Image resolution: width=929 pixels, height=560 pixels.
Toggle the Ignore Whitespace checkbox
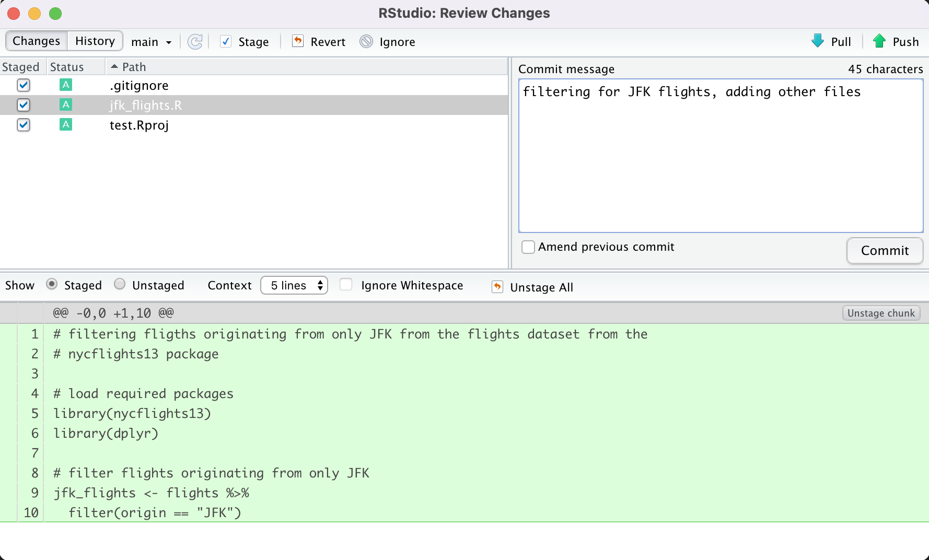pos(346,285)
